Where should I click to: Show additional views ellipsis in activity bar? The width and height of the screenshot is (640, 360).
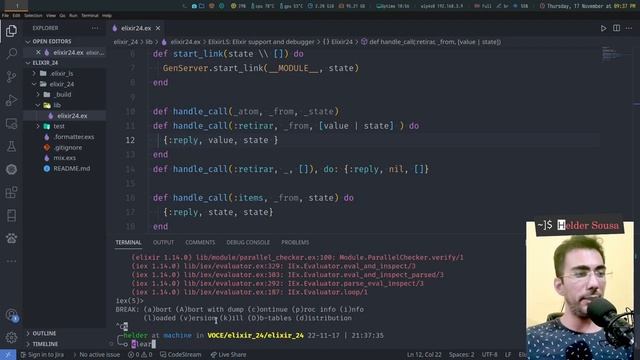11,261
